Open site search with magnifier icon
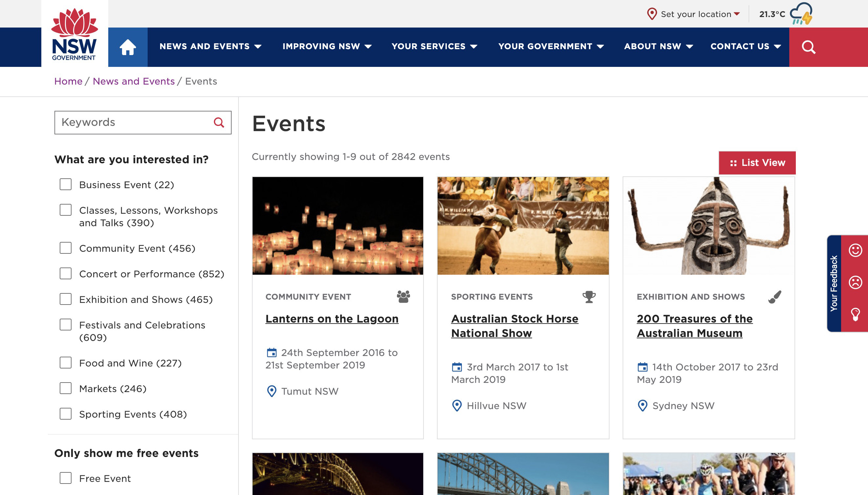The width and height of the screenshot is (868, 495). click(x=808, y=47)
